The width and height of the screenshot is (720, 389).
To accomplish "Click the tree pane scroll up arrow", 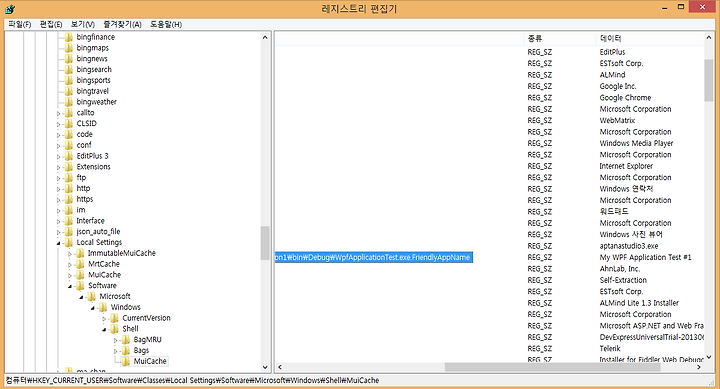I will point(265,38).
